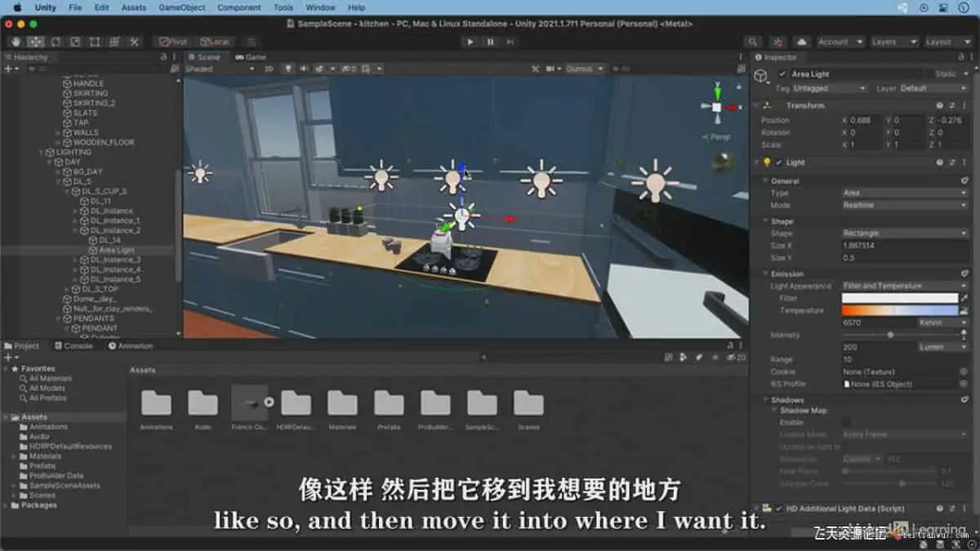The height and width of the screenshot is (551, 980).
Task: Click the Cookie object picker circle
Action: [964, 371]
